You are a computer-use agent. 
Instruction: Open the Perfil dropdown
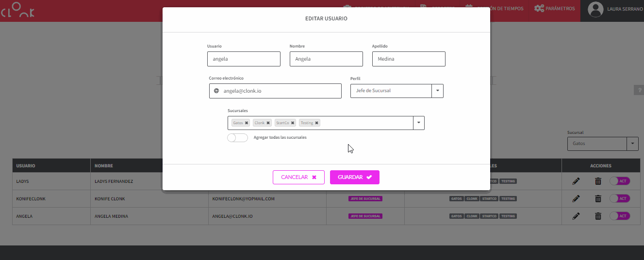[437, 91]
